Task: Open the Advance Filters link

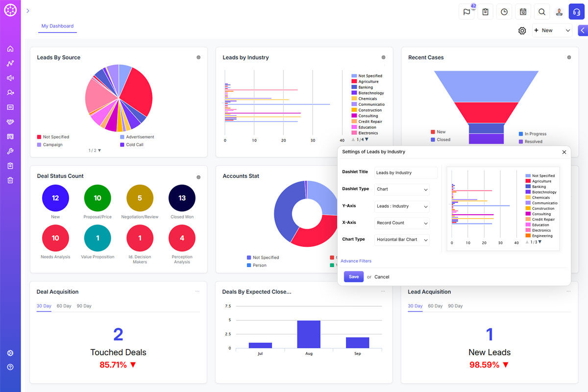Action: 356,261
